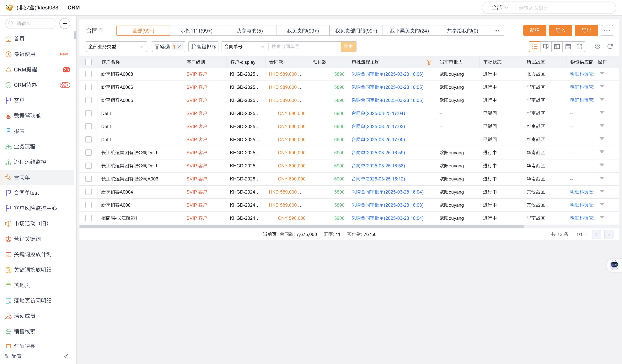Select the 全部(99+) tab
The height and width of the screenshot is (364, 622).
tap(143, 31)
